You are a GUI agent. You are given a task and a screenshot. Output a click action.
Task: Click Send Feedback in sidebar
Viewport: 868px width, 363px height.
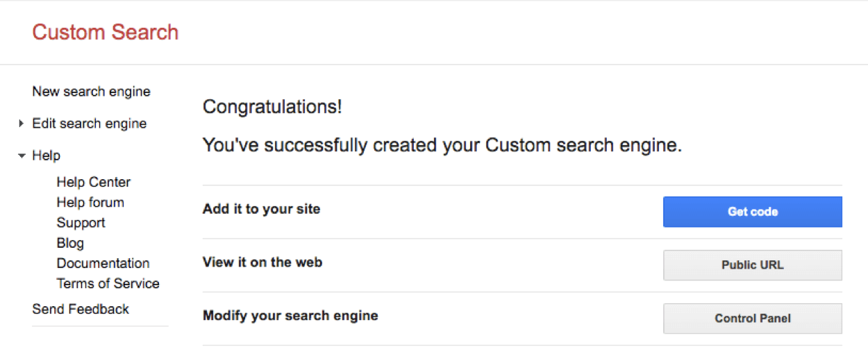(x=81, y=309)
